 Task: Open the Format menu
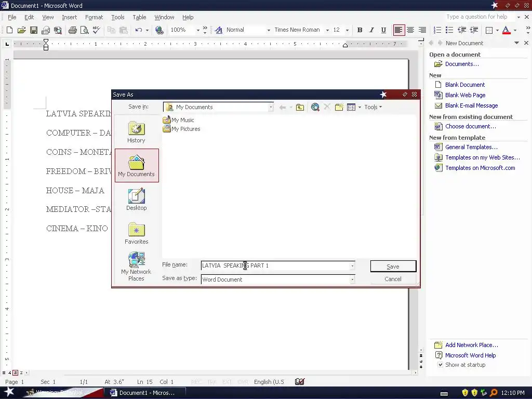(94, 17)
